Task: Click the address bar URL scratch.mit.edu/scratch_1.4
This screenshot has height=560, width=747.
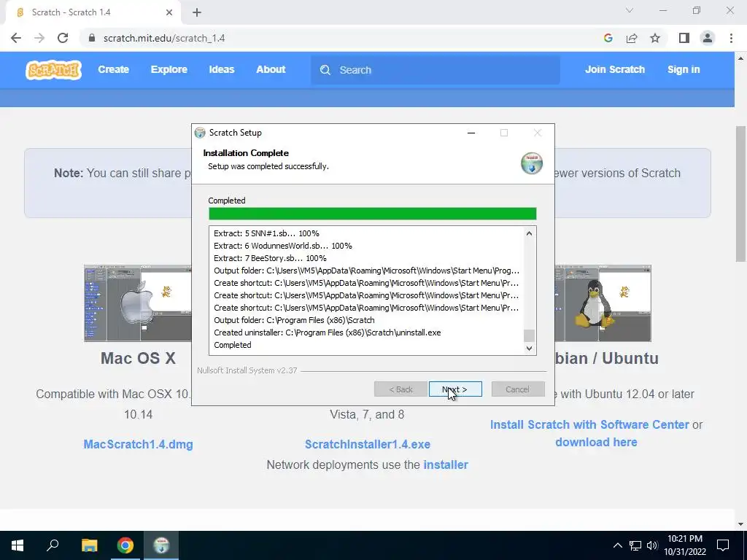Action: point(164,38)
